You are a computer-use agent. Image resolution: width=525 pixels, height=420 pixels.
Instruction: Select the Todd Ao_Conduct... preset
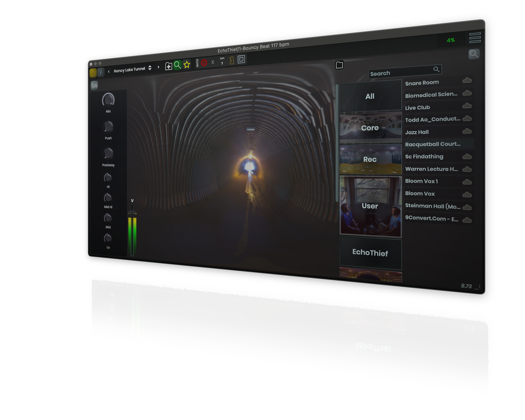[439, 119]
